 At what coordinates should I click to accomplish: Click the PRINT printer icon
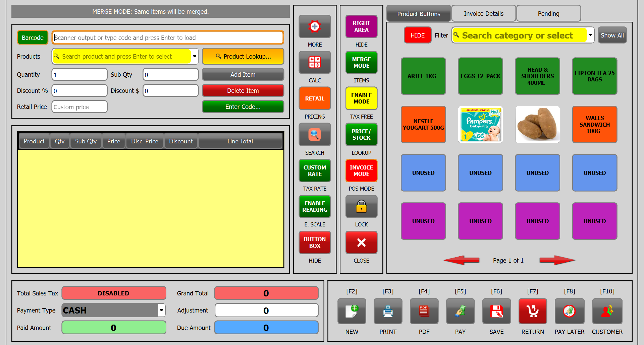pos(388,311)
